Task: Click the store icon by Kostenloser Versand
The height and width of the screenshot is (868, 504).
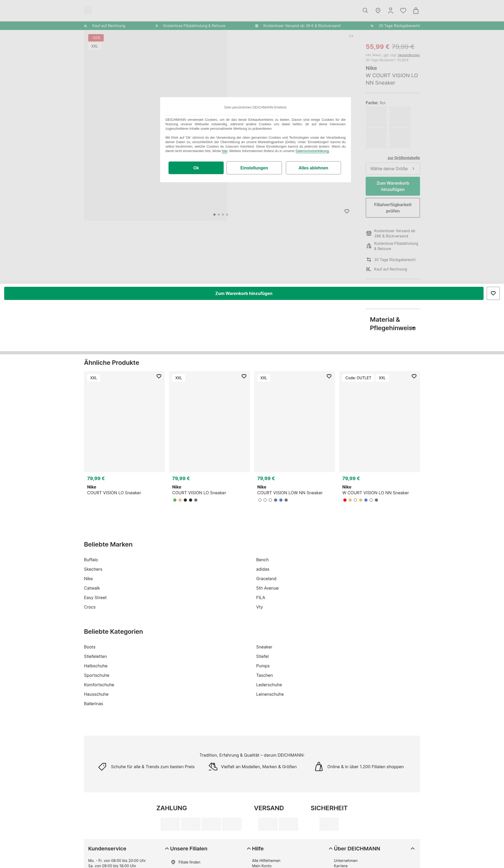Action: 369,233
